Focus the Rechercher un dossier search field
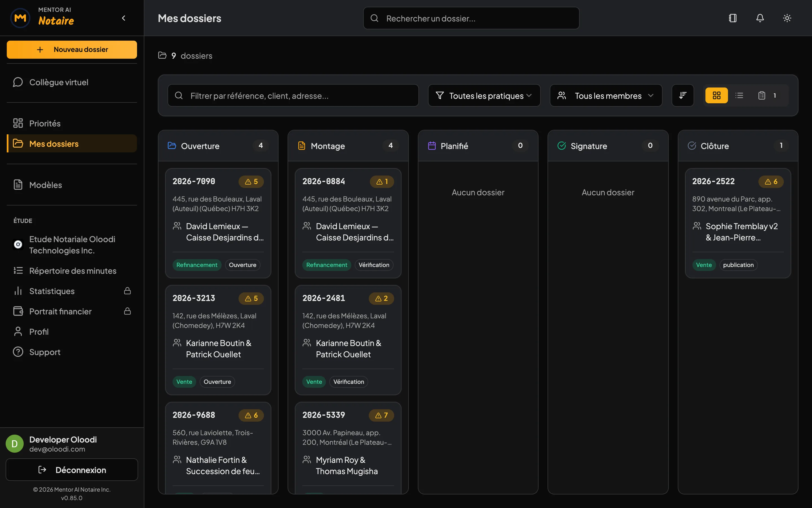This screenshot has width=812, height=508. click(471, 18)
